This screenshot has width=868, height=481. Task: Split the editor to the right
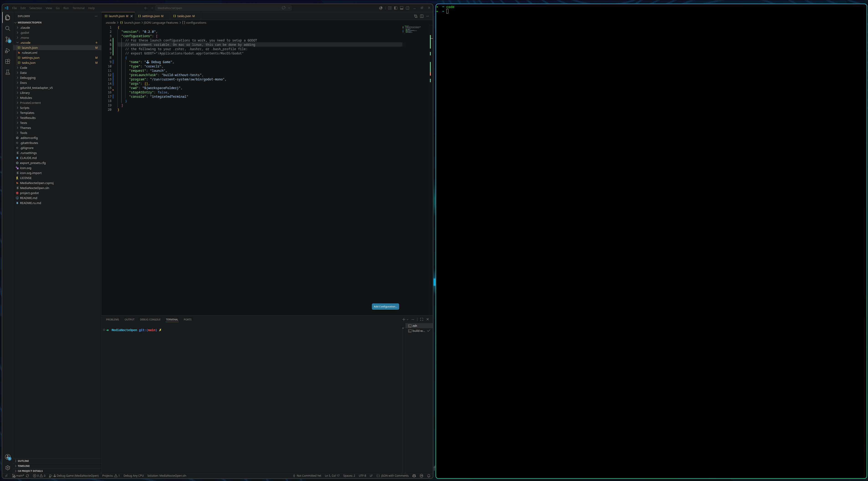pos(421,16)
